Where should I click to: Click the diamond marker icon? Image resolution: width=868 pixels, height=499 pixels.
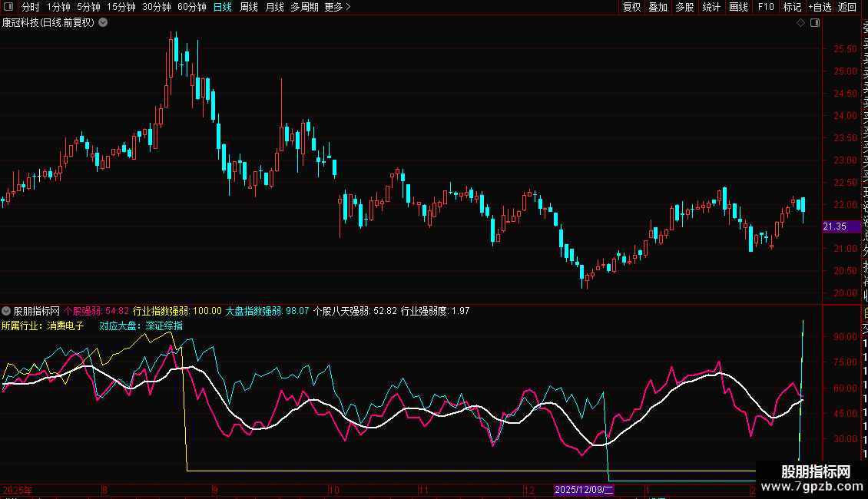pyautogui.click(x=800, y=23)
